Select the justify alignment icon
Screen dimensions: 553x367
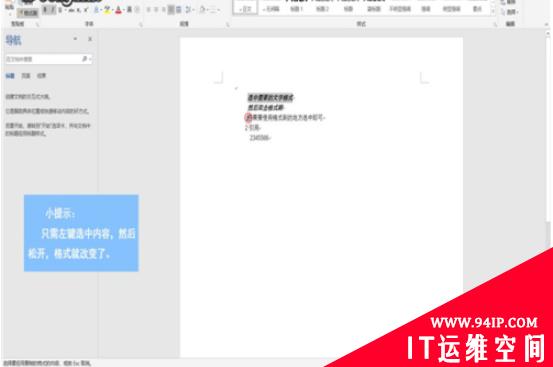[x=171, y=10]
